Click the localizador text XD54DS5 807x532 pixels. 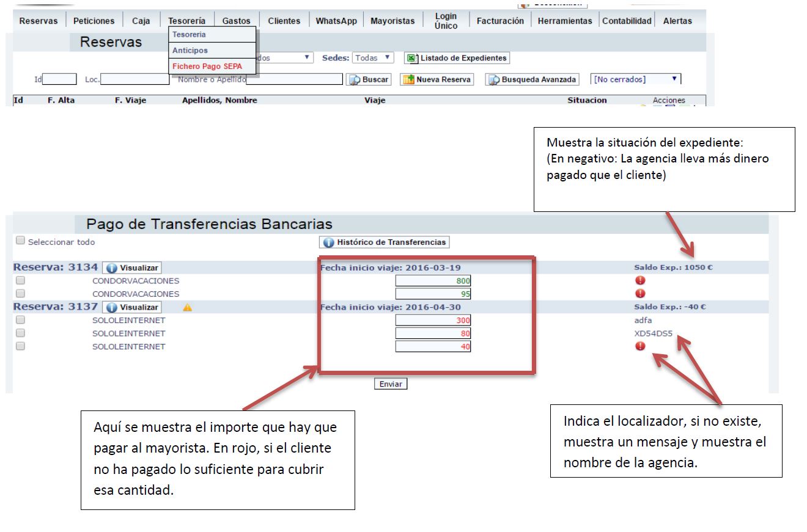point(653,333)
